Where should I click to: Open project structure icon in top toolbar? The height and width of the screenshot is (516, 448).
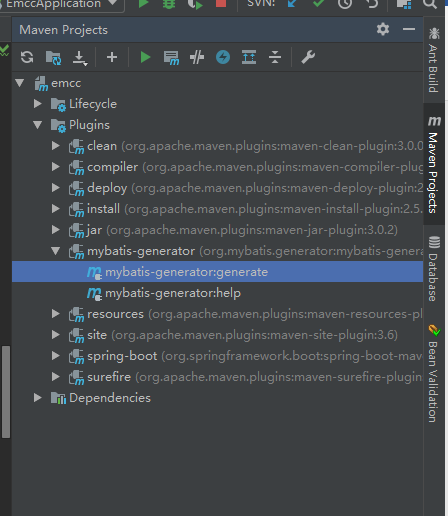pos(404,3)
